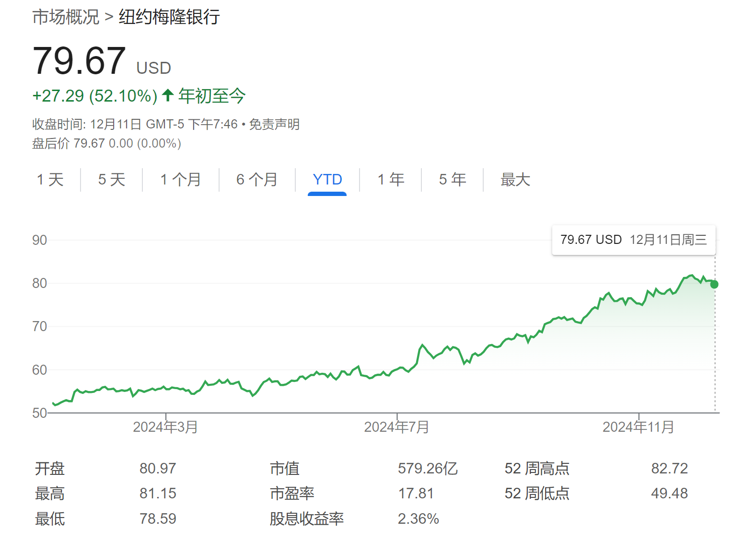Click the green end-of-line price marker dot
756x541 pixels.
pos(714,284)
